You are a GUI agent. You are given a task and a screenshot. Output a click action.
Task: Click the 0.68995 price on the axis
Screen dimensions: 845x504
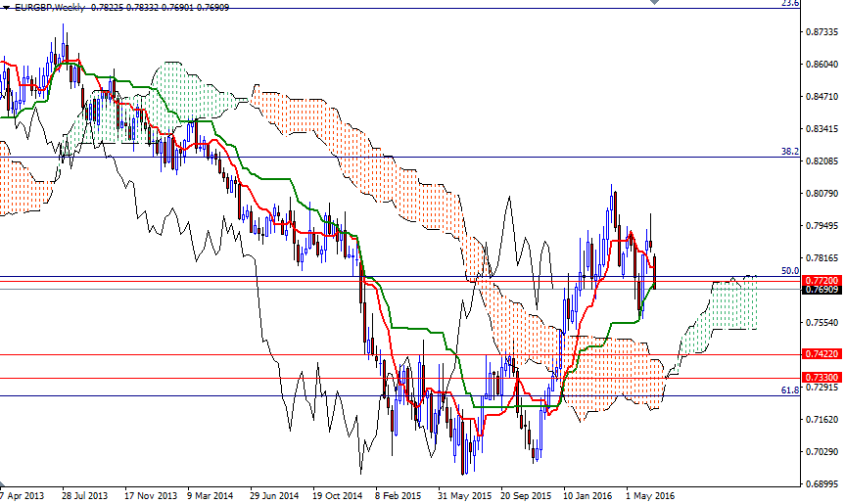pos(818,483)
